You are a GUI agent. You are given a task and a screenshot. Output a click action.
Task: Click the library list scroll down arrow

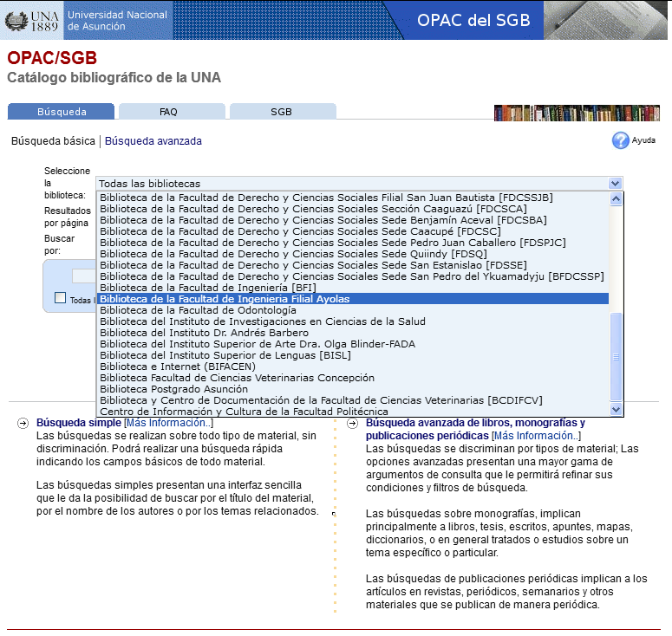coord(616,410)
